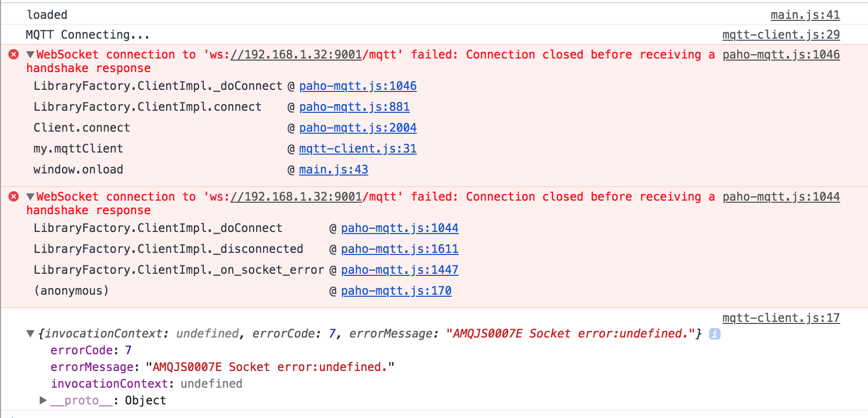Screen dimensions: 868x418
Task: Open mqtt-client.js:31 for my.mqttClient frame
Action: pyautogui.click(x=358, y=148)
